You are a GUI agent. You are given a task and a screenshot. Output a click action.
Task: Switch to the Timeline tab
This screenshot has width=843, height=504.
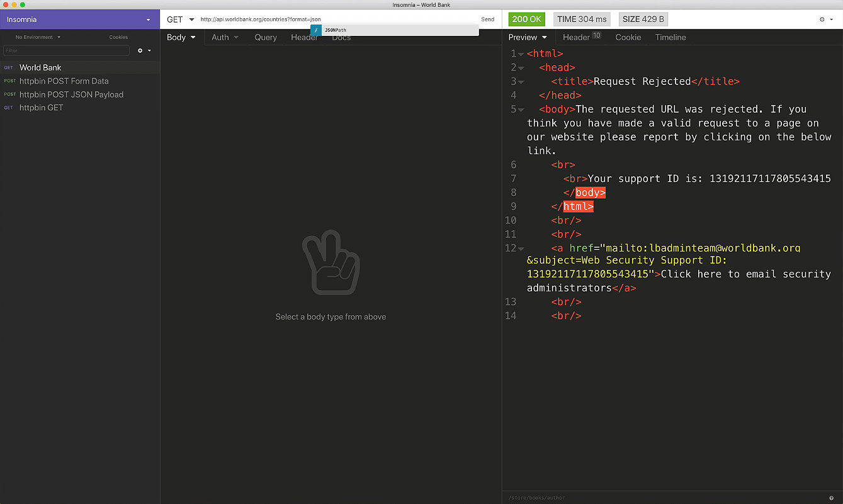tap(670, 38)
